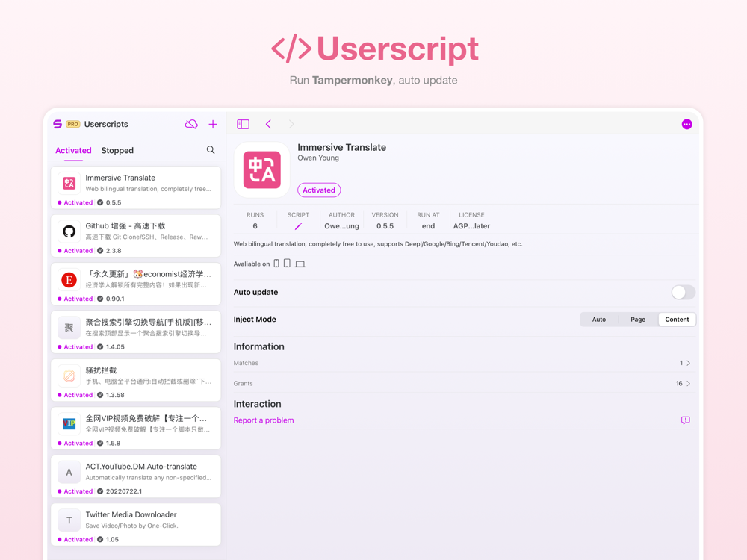Click the Immersive Translate list item icon

coord(69,184)
